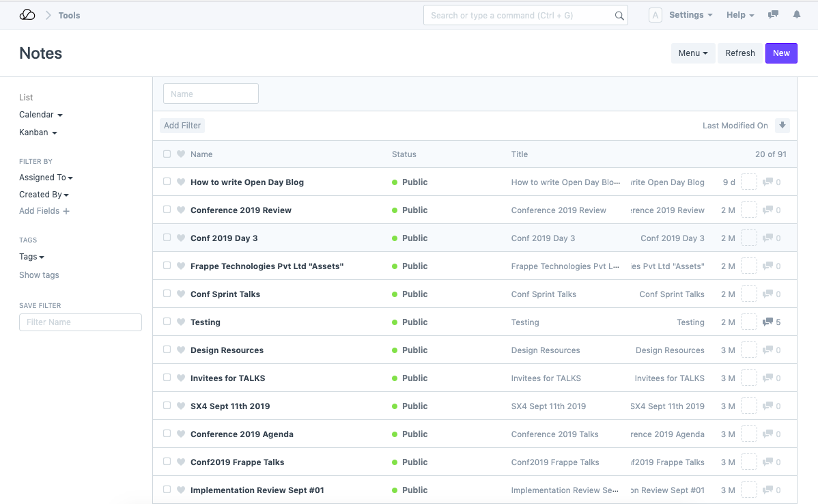The height and width of the screenshot is (504, 818).
Task: Click the user avatar A icon
Action: (x=655, y=15)
